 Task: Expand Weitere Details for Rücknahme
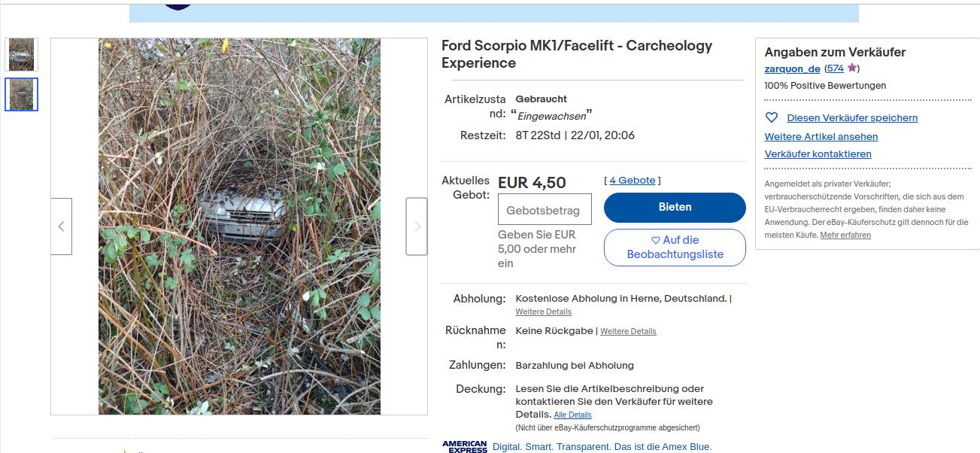point(628,331)
